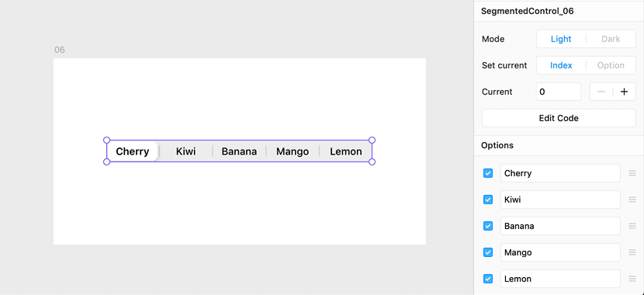Select Light mode option

click(561, 39)
